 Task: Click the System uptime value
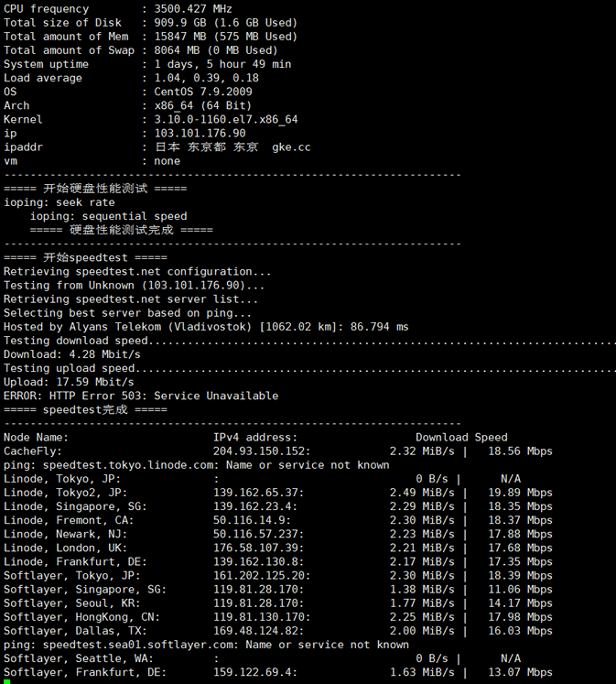[222, 65]
